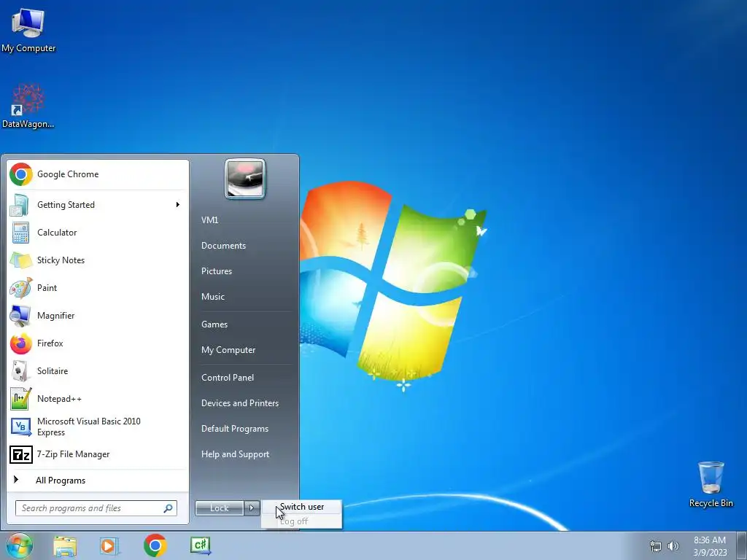
Task: Launch Paint from Start menu
Action: point(98,287)
